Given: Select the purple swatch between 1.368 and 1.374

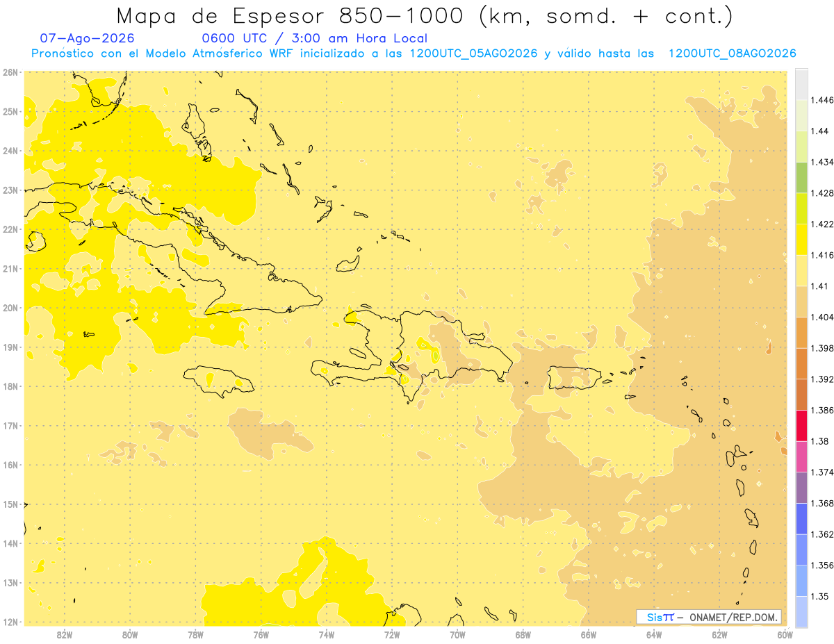Looking at the screenshot, I should pos(801,487).
